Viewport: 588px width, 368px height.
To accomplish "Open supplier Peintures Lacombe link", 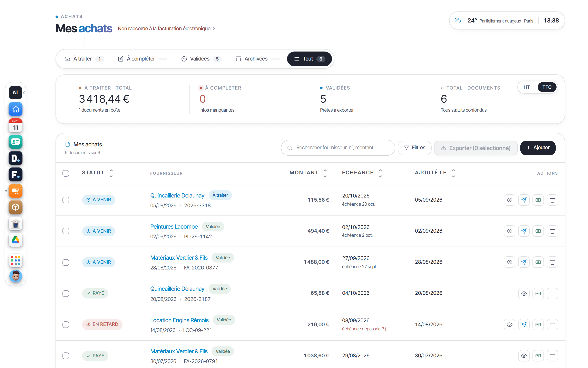I will click(x=174, y=227).
